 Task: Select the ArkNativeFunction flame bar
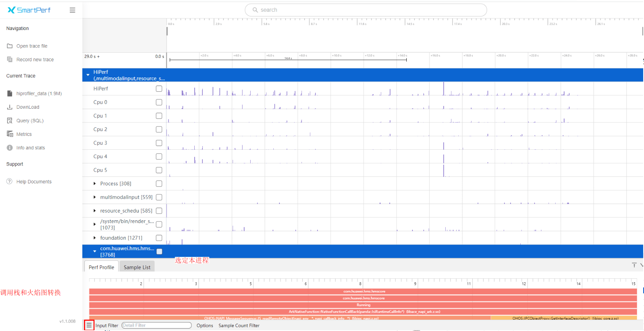(x=363, y=312)
